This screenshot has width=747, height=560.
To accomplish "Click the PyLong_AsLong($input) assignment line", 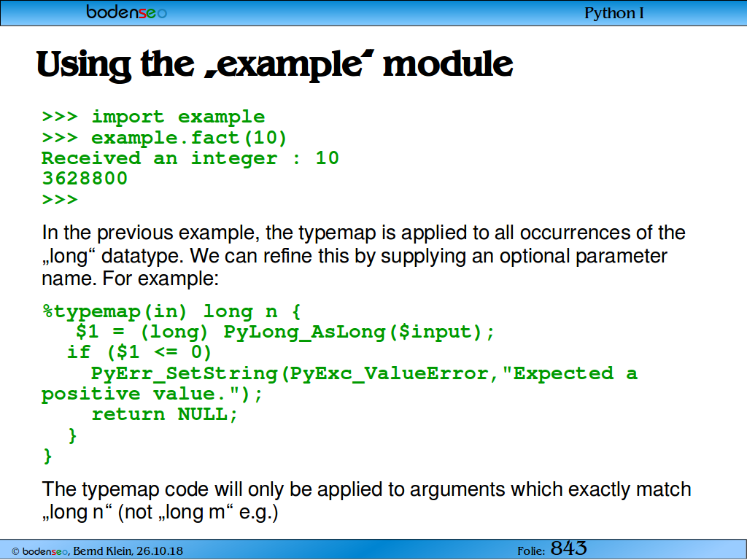I will click(x=285, y=332).
